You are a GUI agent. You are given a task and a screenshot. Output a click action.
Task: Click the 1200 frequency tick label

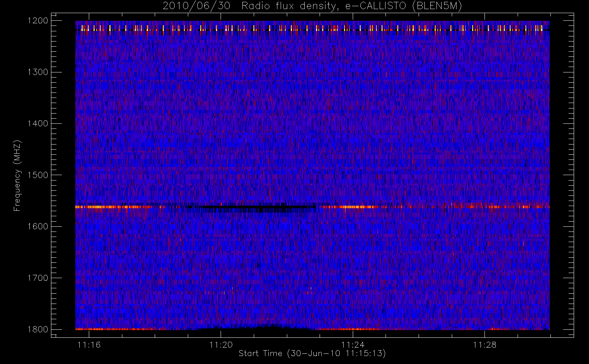pos(38,21)
